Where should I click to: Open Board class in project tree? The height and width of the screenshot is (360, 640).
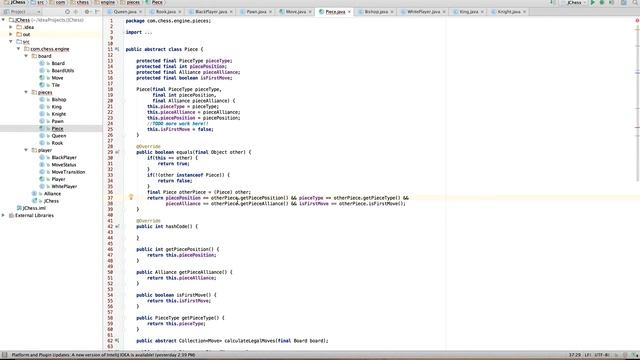(58, 63)
